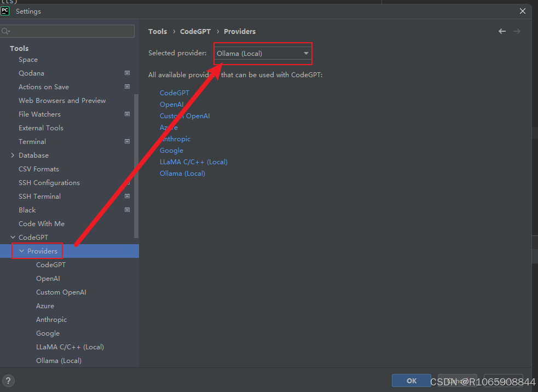Go back using the left arrow icon
The image size is (538, 392).
click(x=502, y=31)
